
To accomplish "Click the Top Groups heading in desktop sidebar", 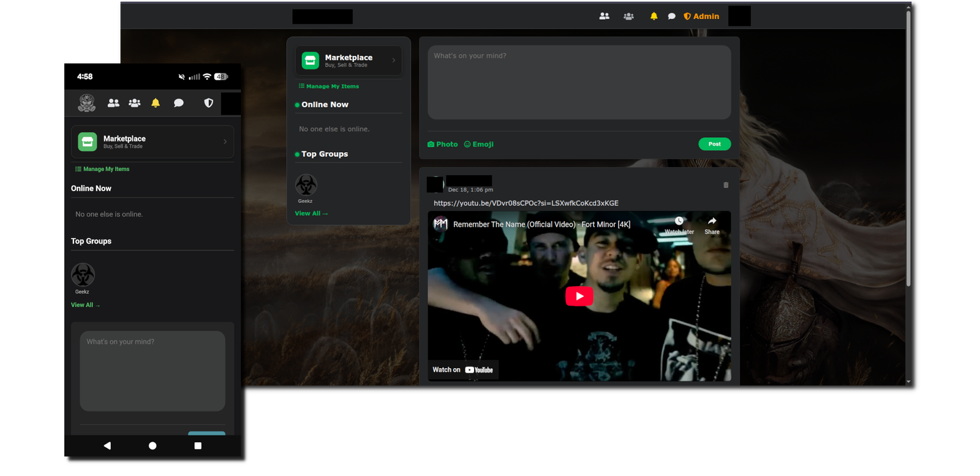I will (x=325, y=154).
